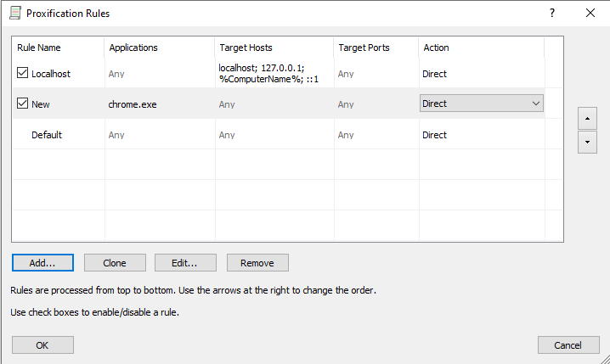Viewport: 610px width, 364px height.
Task: Close the Proxification Rules dialog
Action: click(x=590, y=13)
